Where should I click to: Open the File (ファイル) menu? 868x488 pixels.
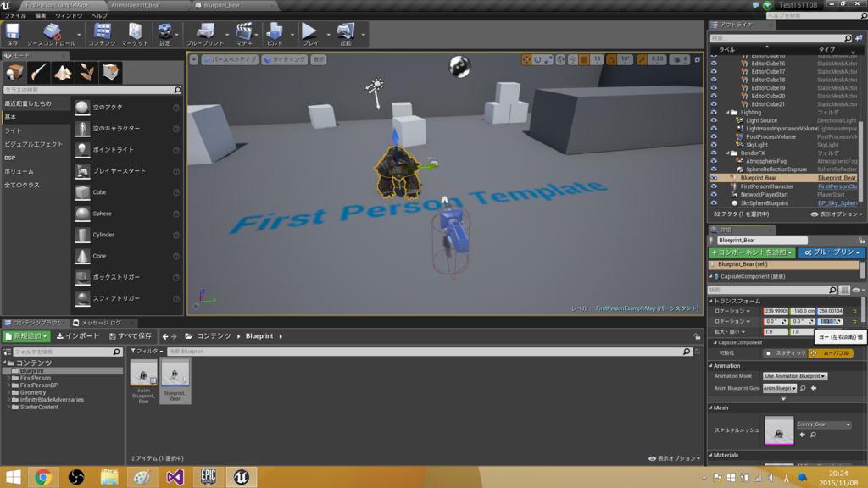(15, 16)
